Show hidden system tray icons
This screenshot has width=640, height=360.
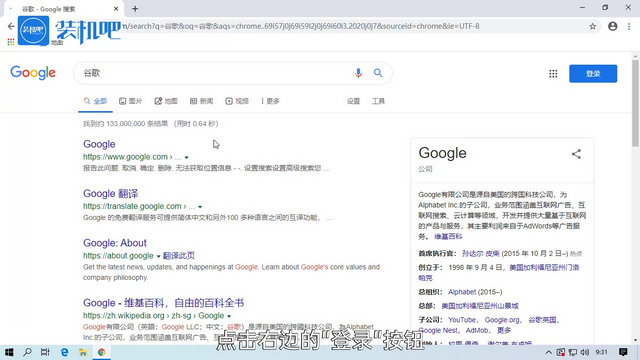[549, 352]
